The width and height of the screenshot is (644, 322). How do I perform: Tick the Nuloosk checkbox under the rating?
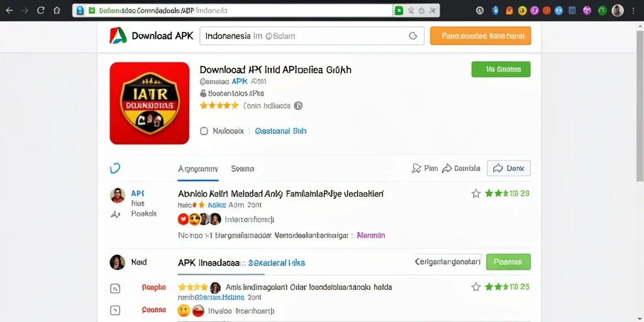204,131
